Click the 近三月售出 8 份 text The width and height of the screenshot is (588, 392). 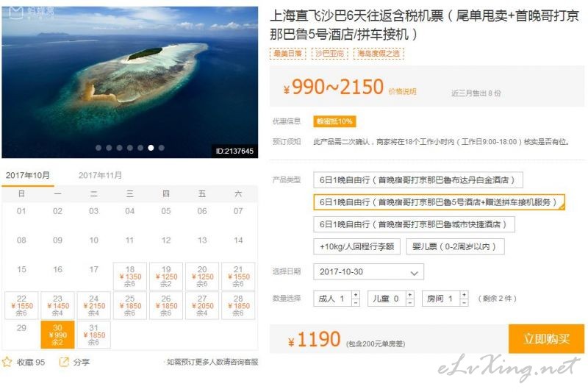pyautogui.click(x=476, y=93)
